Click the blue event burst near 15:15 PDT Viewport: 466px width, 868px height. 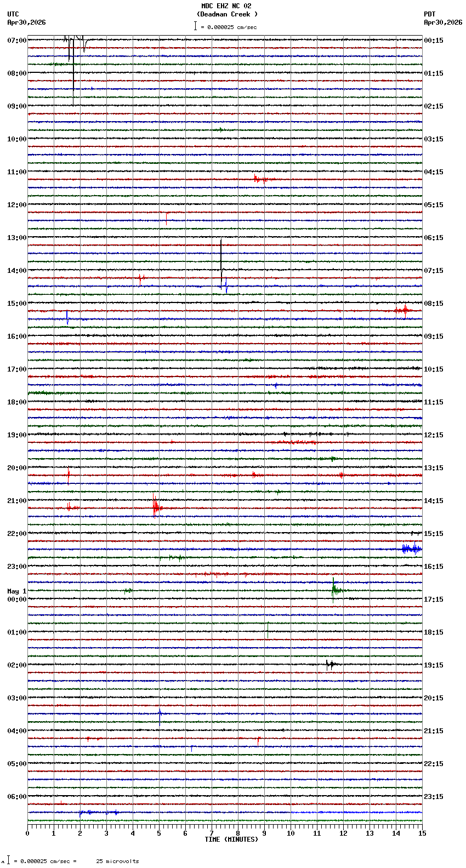click(x=411, y=549)
